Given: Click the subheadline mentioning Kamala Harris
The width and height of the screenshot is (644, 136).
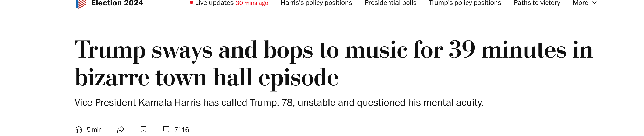Looking at the screenshot, I should click(x=279, y=103).
